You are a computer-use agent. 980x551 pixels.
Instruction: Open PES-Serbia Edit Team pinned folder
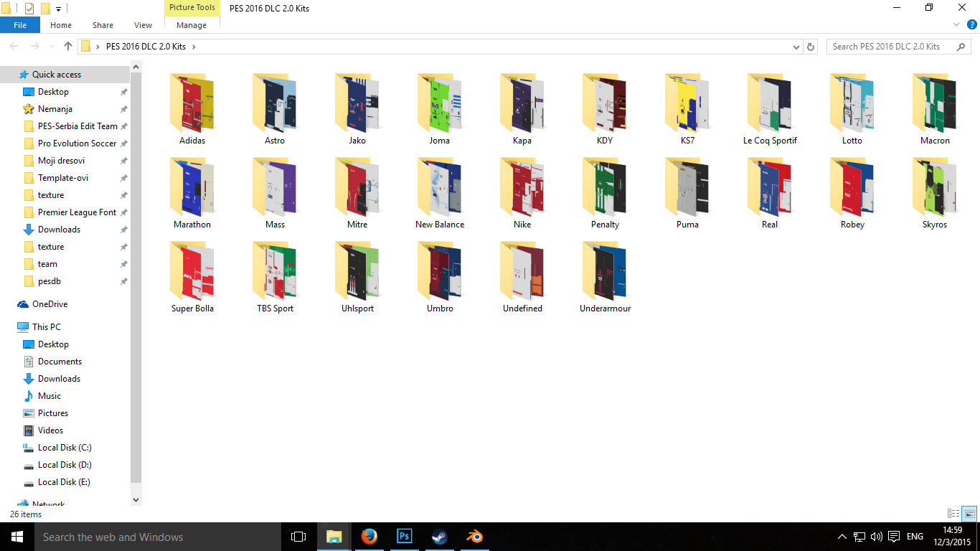(77, 126)
